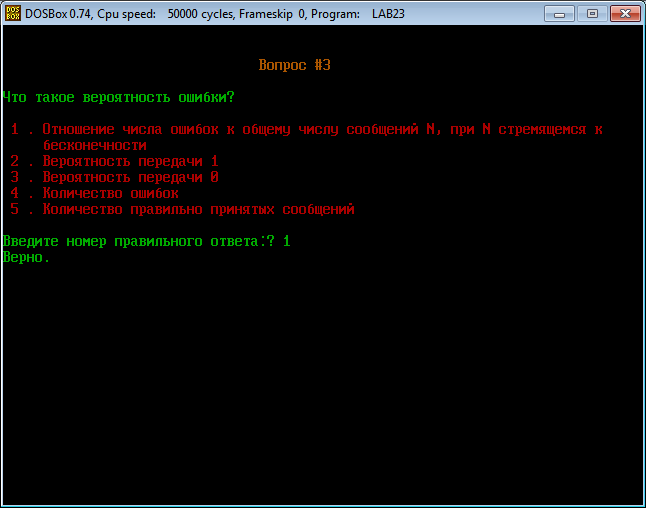Click the DOSBox icon in title bar

13,13
